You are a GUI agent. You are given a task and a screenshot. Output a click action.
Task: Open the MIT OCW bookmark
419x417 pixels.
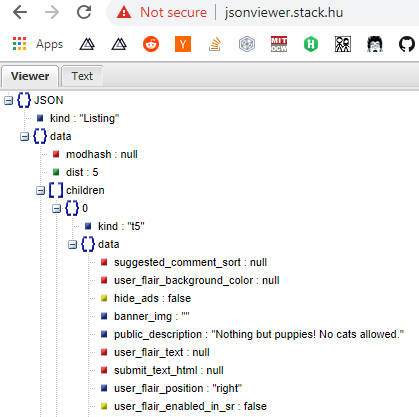pyautogui.click(x=279, y=44)
